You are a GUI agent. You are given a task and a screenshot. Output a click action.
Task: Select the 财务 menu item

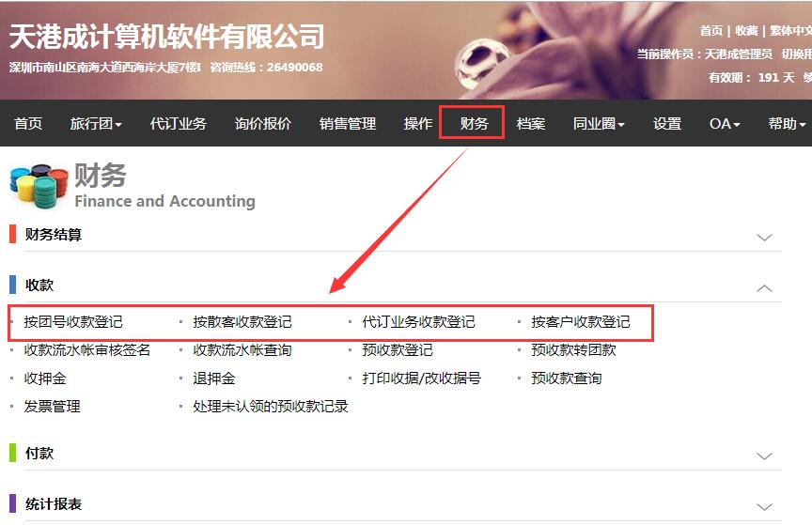tap(474, 124)
